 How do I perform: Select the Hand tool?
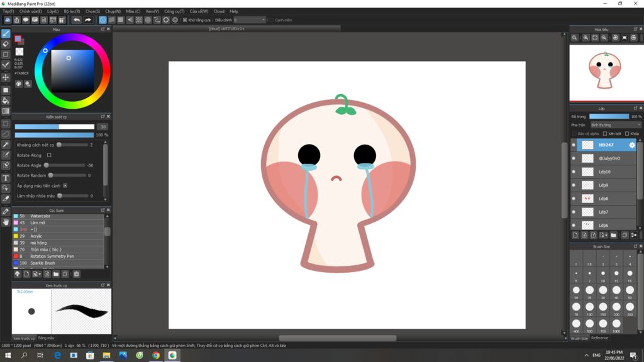tap(6, 222)
